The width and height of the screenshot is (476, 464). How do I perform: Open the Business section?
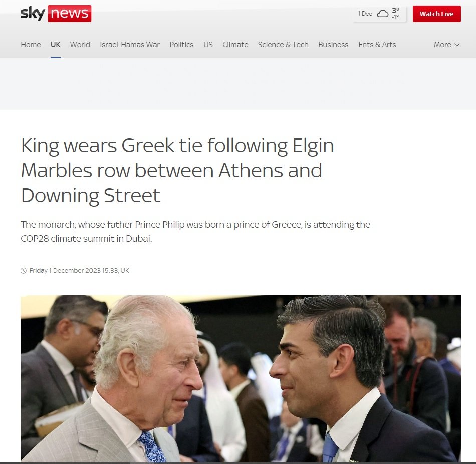coord(333,44)
